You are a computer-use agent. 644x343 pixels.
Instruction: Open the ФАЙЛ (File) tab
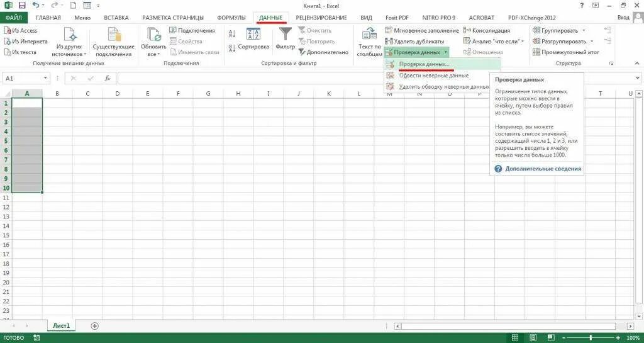(14, 18)
